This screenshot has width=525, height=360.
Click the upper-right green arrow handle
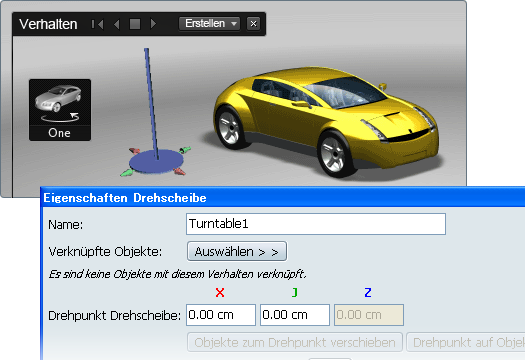[x=185, y=149]
